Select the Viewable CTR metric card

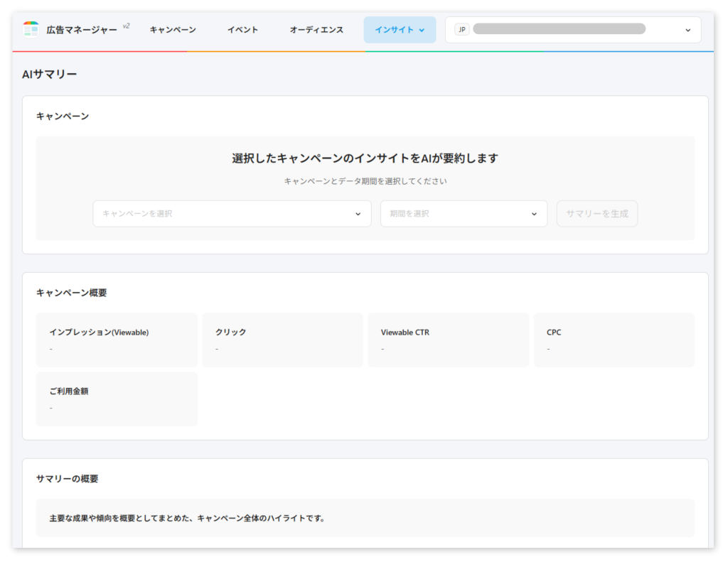(448, 340)
